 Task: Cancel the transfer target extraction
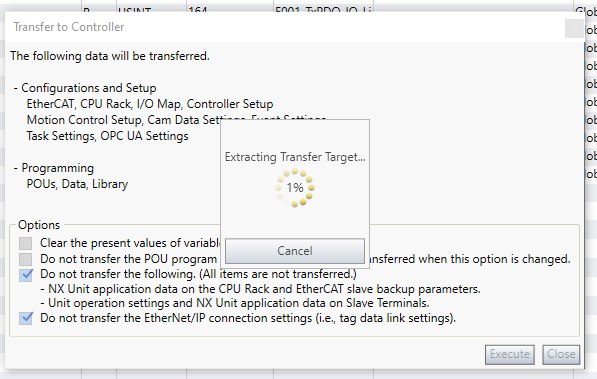coord(295,251)
